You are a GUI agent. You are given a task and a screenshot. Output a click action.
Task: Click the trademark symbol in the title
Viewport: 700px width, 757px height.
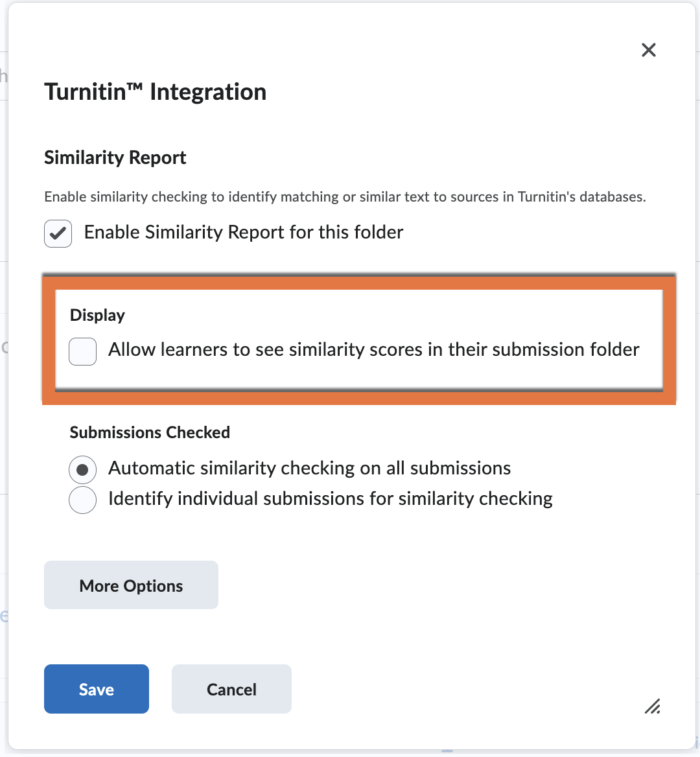point(135,87)
